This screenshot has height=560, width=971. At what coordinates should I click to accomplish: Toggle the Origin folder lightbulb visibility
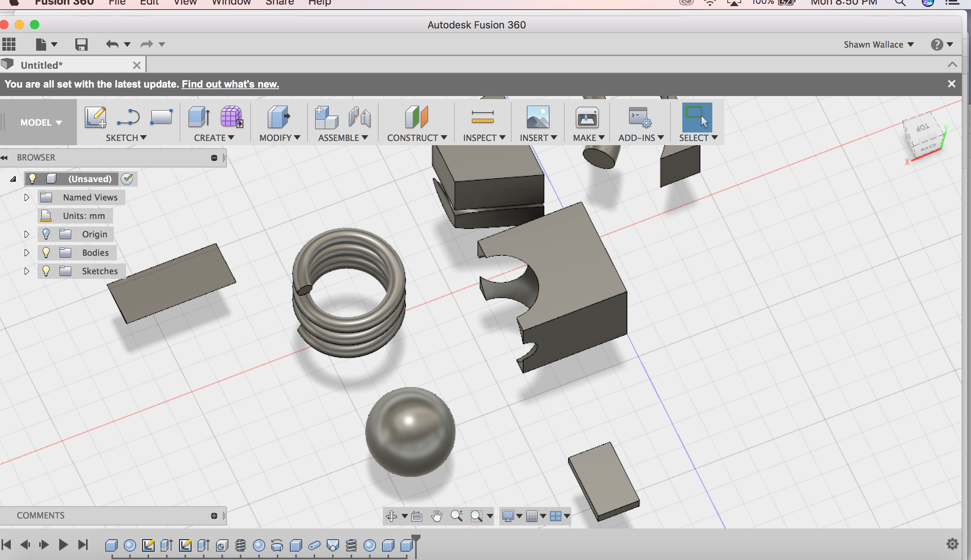click(46, 234)
